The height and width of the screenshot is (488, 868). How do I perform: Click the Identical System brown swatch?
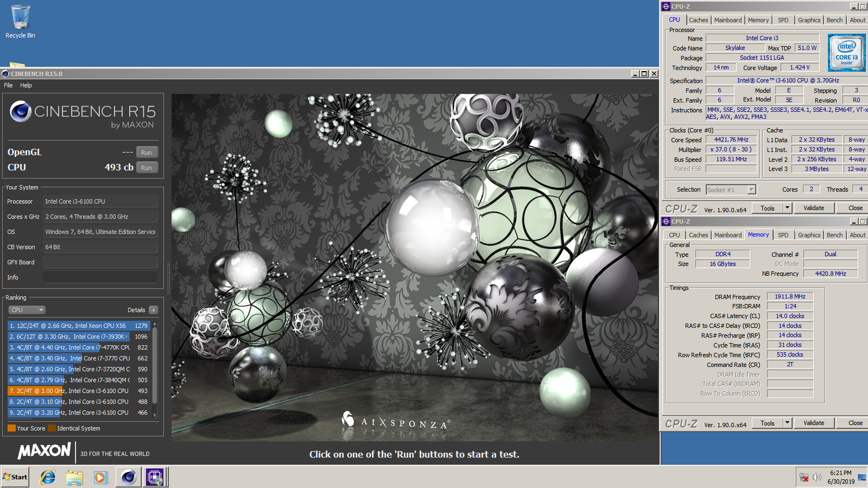(52, 428)
